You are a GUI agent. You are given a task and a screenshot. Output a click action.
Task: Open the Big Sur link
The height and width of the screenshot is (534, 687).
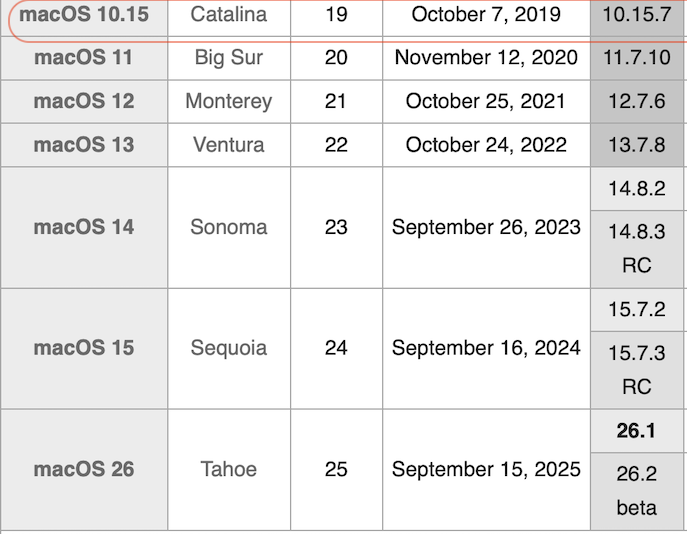pos(228,58)
